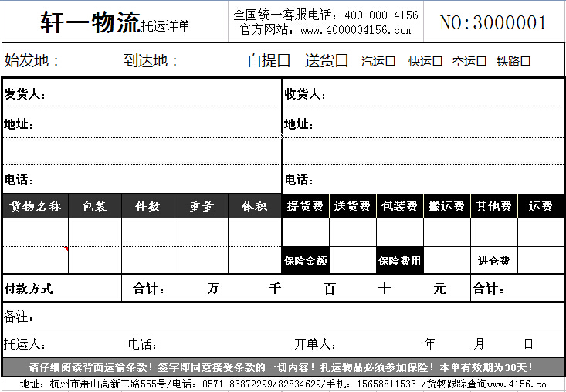Select the NO:3000001 order number cell
The width and height of the screenshot is (566, 392).
[493, 23]
